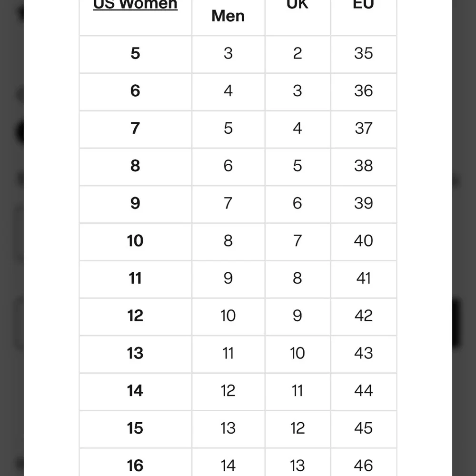Select US Women size 11 cell

click(x=135, y=278)
